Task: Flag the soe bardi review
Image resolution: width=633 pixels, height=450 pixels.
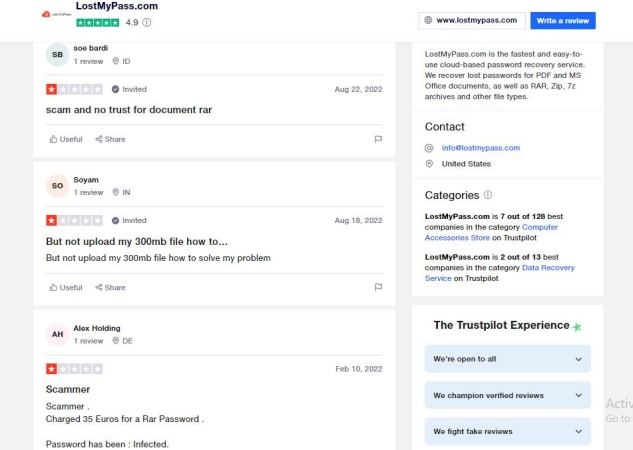Action: click(x=378, y=139)
